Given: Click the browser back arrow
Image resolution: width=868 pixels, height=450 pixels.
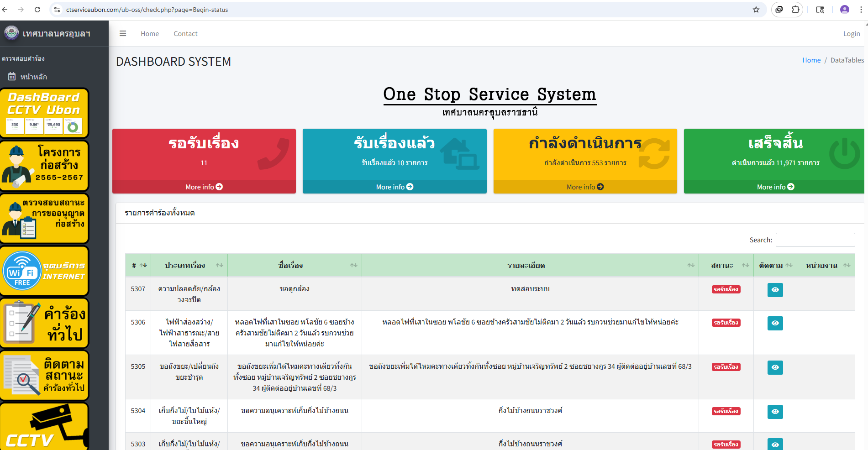Looking at the screenshot, I should (5, 10).
